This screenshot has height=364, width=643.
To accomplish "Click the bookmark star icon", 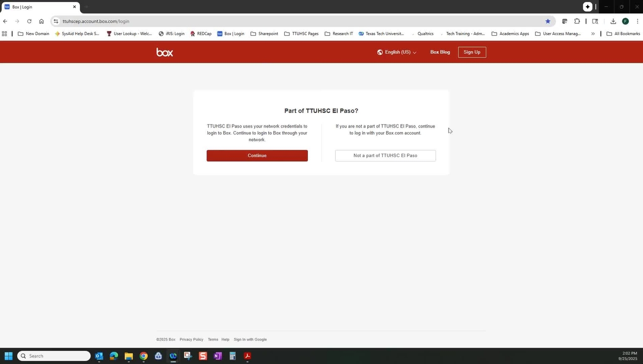I will coord(548,21).
